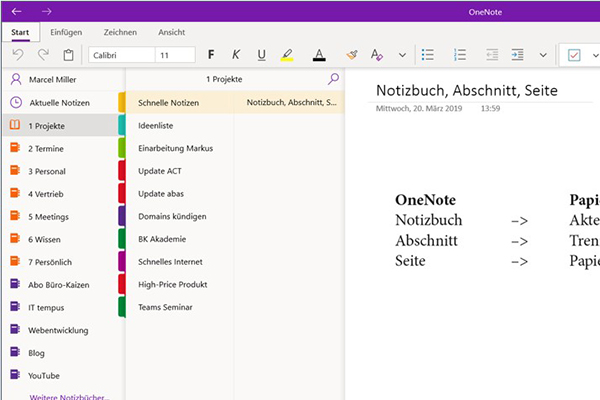Undo the last action

18,55
